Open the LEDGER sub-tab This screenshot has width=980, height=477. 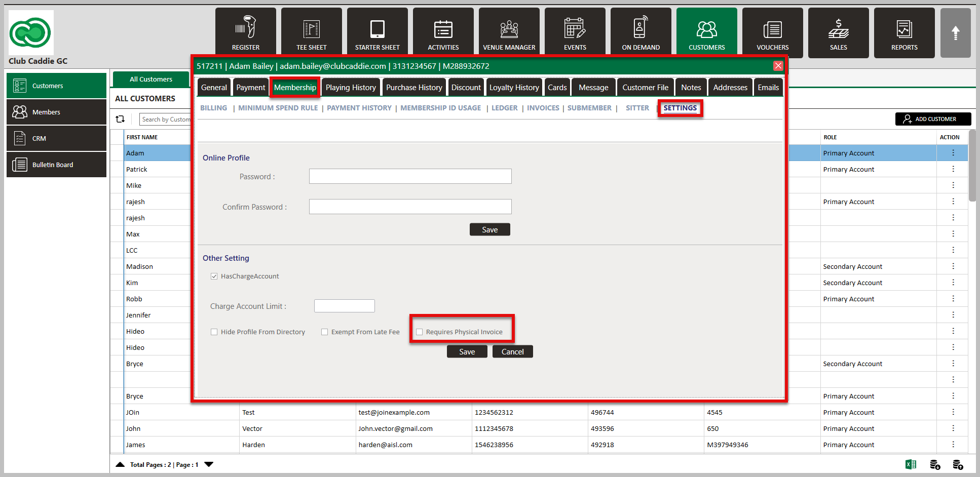[x=505, y=108]
